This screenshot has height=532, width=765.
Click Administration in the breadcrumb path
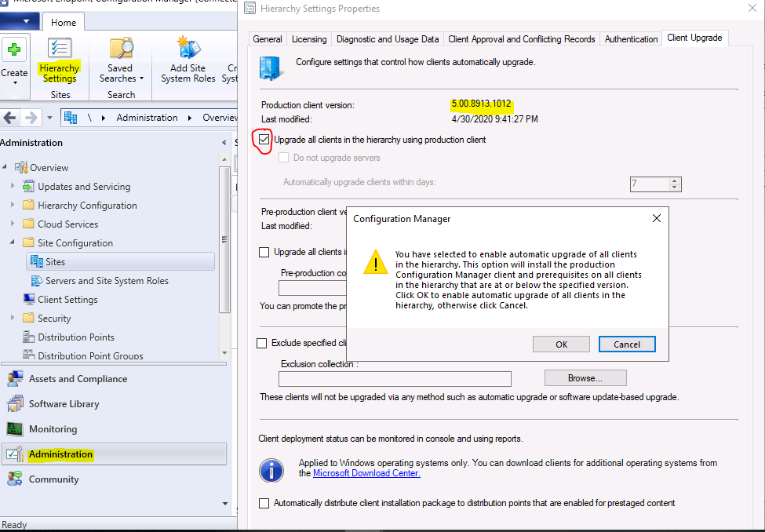click(x=147, y=118)
